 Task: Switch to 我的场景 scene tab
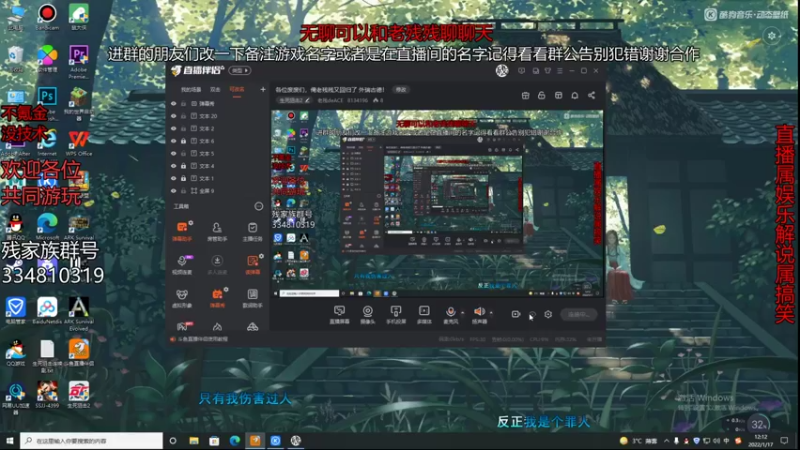point(191,89)
